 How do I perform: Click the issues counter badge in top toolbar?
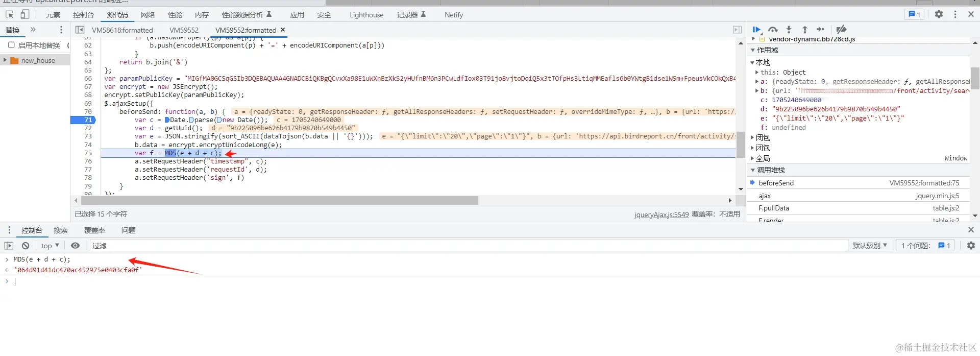coord(914,14)
